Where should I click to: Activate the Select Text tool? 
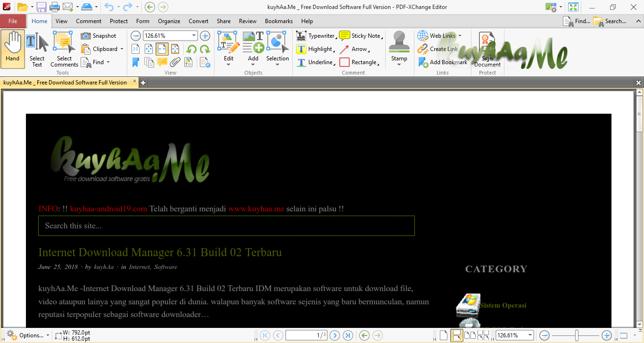37,49
